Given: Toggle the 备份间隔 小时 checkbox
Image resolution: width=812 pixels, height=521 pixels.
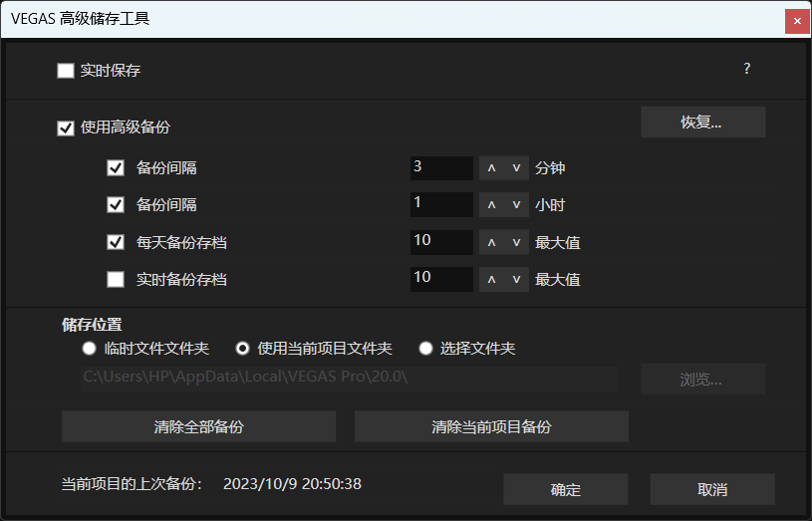Looking at the screenshot, I should click(x=116, y=204).
